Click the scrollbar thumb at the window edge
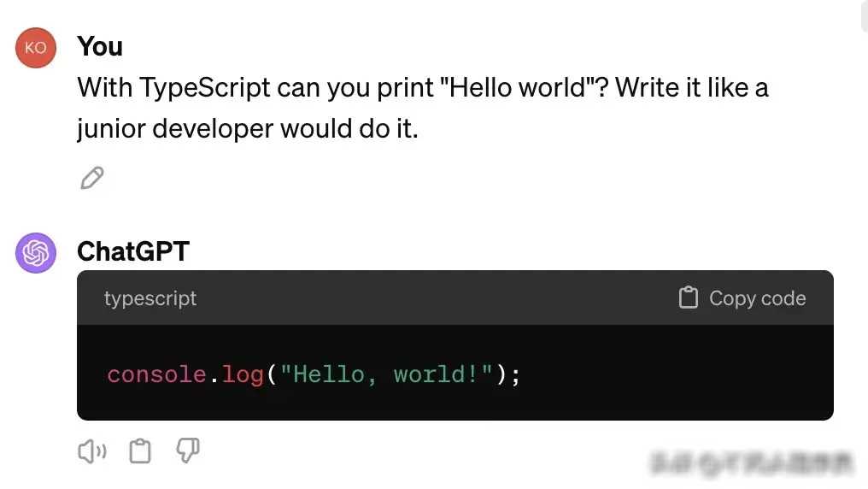Viewport: 868px width, 489px height. click(865, 15)
